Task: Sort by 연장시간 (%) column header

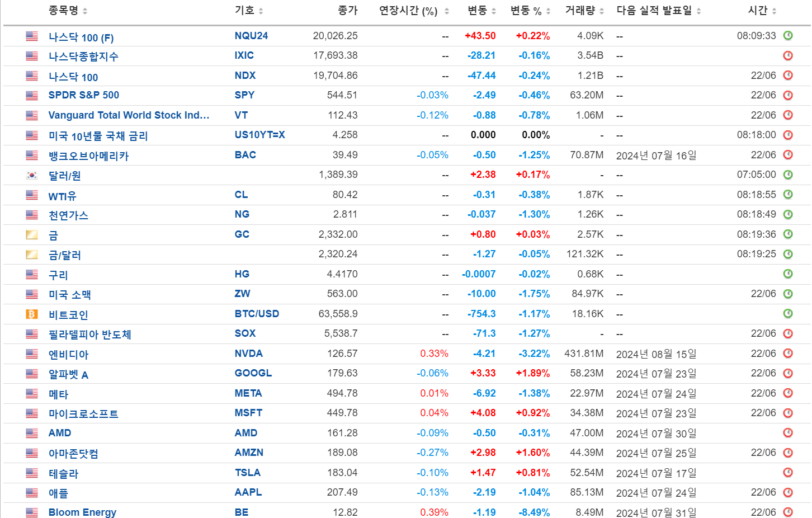Action: (414, 11)
